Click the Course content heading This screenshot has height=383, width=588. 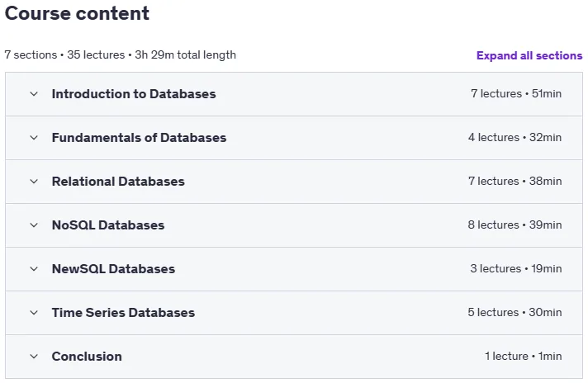(x=77, y=13)
